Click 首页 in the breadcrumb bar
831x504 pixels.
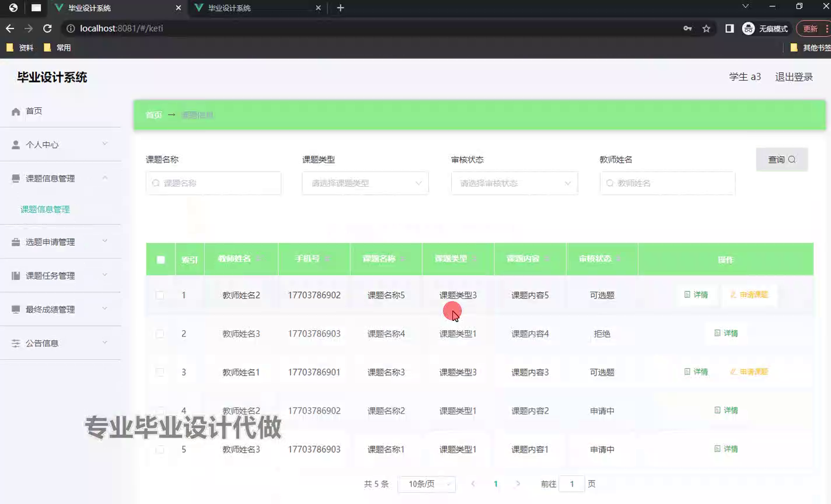coord(153,115)
